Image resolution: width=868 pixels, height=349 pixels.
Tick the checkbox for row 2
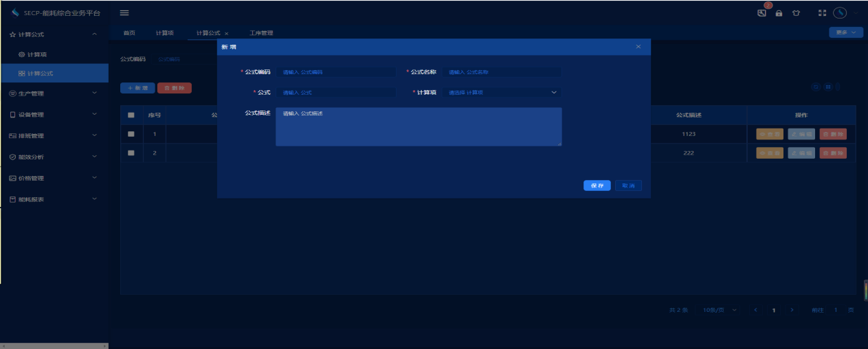pyautogui.click(x=131, y=153)
